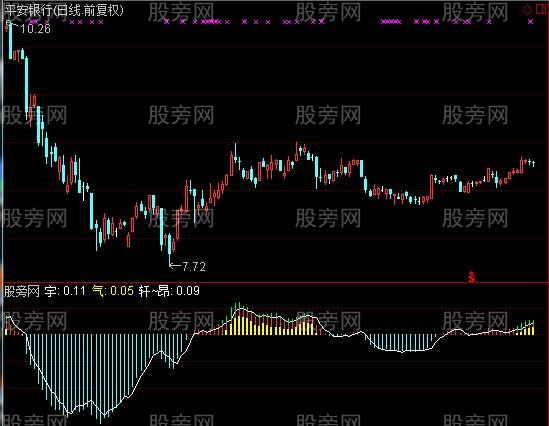The height and width of the screenshot is (426, 549).
Task: Click the indicator value 宇: 0.11
Action: click(x=65, y=291)
